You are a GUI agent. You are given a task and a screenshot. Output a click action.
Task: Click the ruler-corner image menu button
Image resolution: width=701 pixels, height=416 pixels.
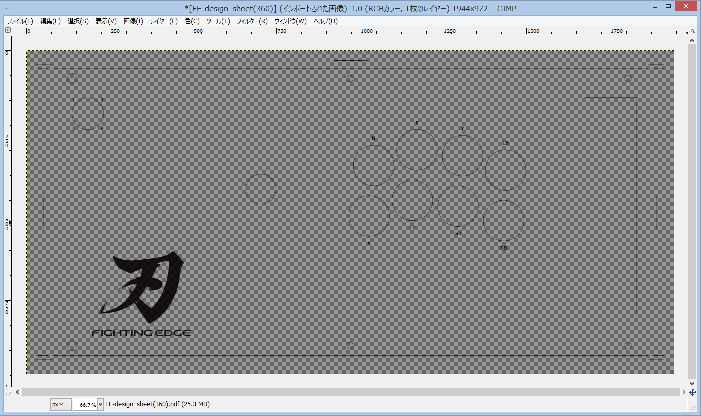pyautogui.click(x=8, y=31)
